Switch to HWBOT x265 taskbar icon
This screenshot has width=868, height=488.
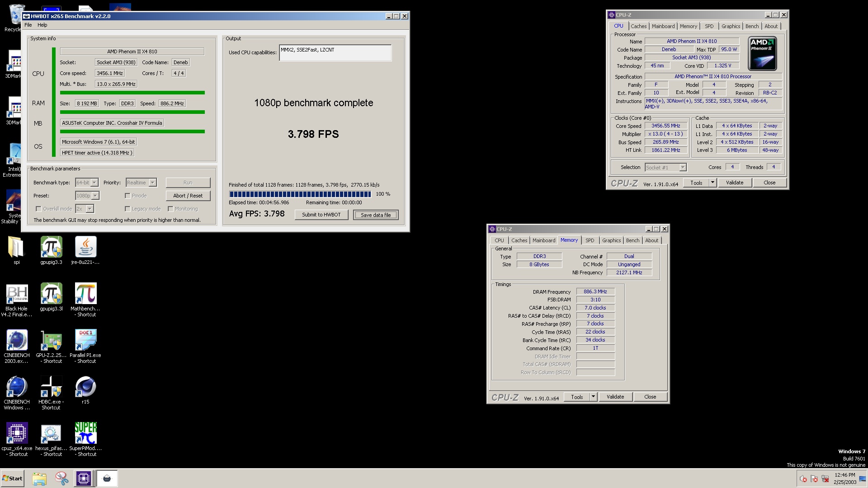tap(107, 479)
